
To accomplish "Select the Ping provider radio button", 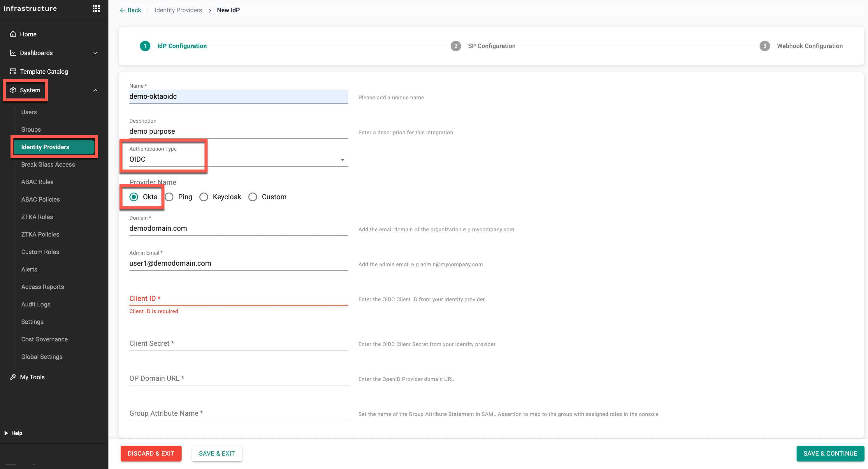I will pos(169,197).
